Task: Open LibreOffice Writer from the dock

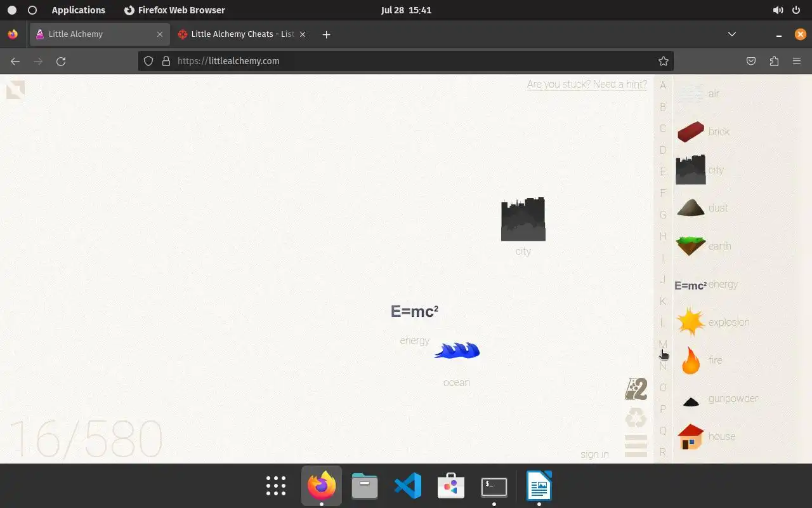Action: pyautogui.click(x=539, y=486)
